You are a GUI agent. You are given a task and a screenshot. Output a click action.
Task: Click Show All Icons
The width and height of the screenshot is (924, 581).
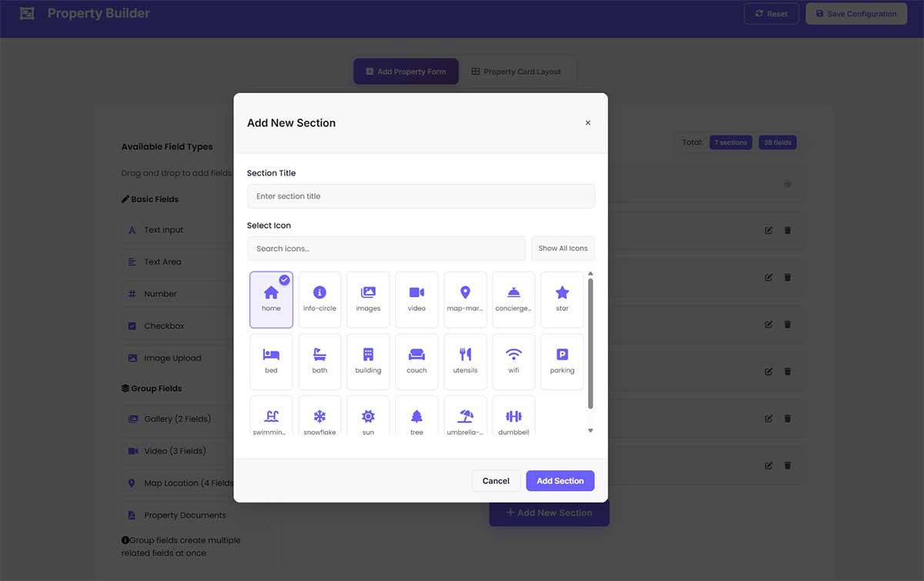pos(563,248)
